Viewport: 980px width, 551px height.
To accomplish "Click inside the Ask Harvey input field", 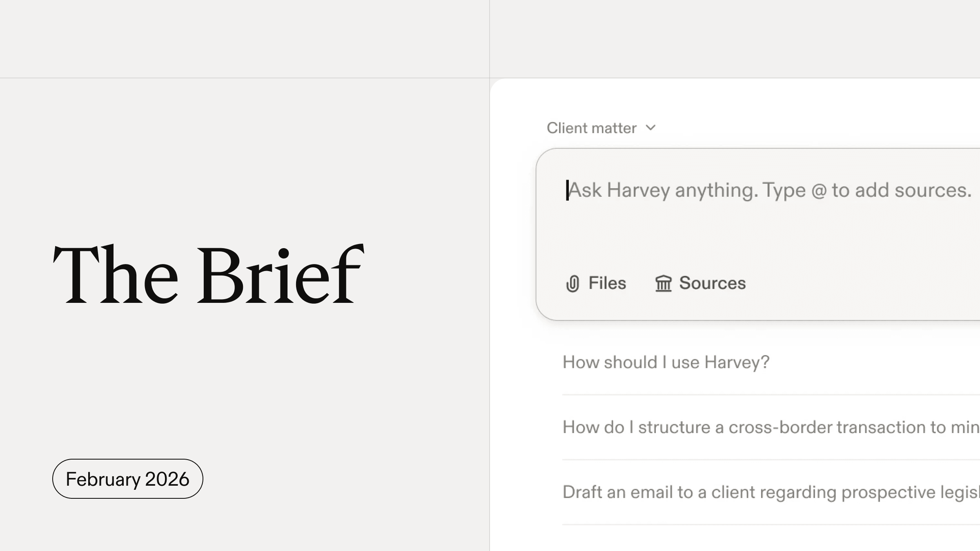I will pos(694,190).
